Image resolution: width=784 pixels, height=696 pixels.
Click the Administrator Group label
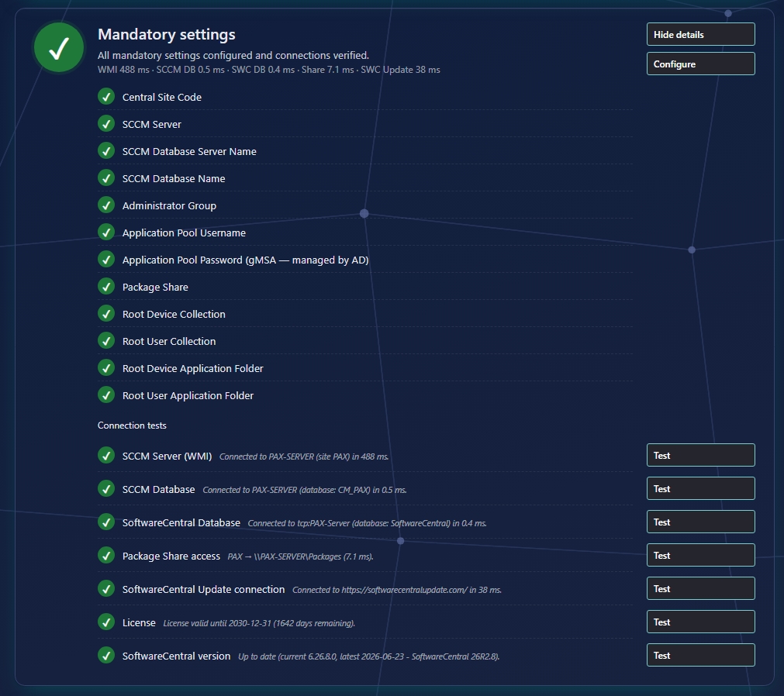170,206
